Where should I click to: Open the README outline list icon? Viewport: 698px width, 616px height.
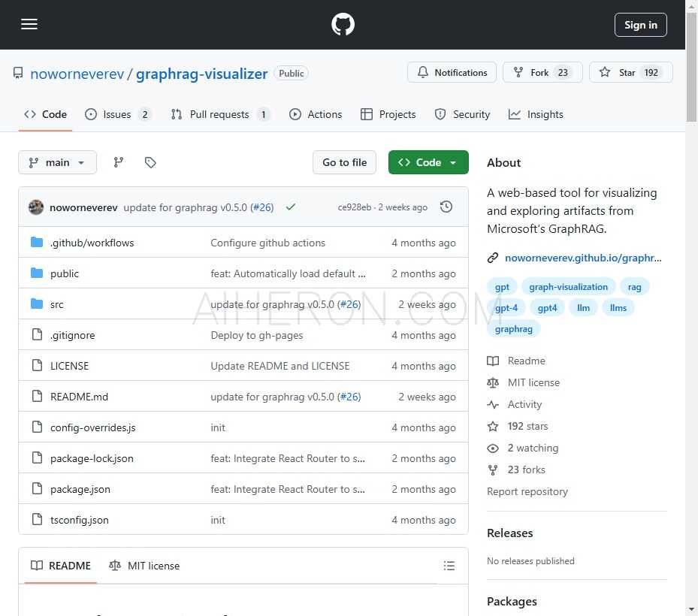click(x=449, y=566)
